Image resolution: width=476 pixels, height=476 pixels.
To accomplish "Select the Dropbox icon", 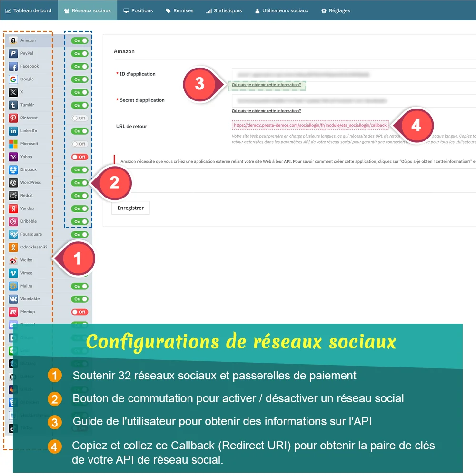I will (x=13, y=170).
